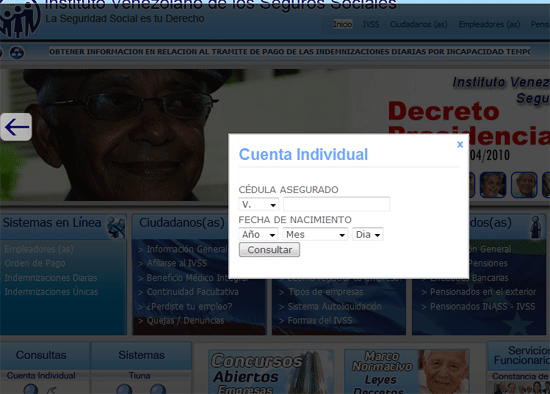This screenshot has height=394, width=550.
Task: Click the IVSS family logo
Action: click(20, 19)
